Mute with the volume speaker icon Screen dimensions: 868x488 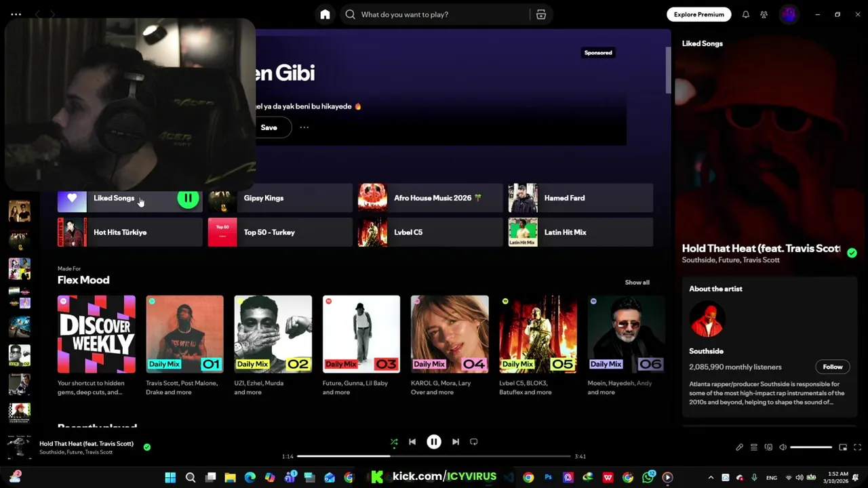pos(783,447)
